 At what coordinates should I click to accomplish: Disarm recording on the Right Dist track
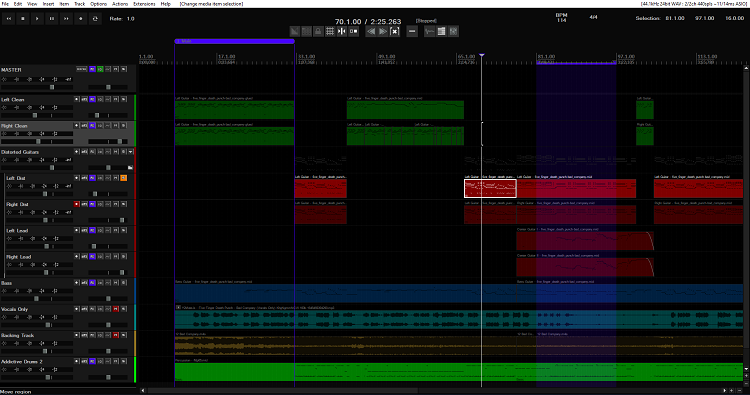pyautogui.click(x=77, y=204)
